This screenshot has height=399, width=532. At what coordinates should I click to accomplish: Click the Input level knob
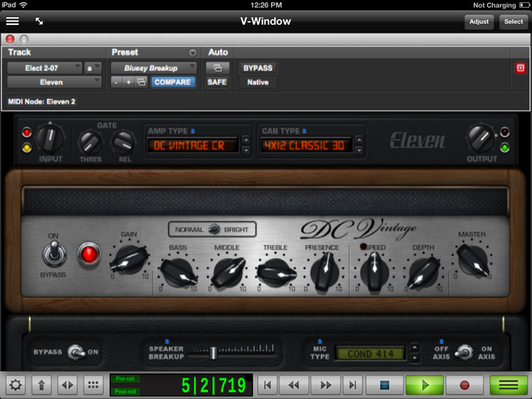click(x=50, y=138)
